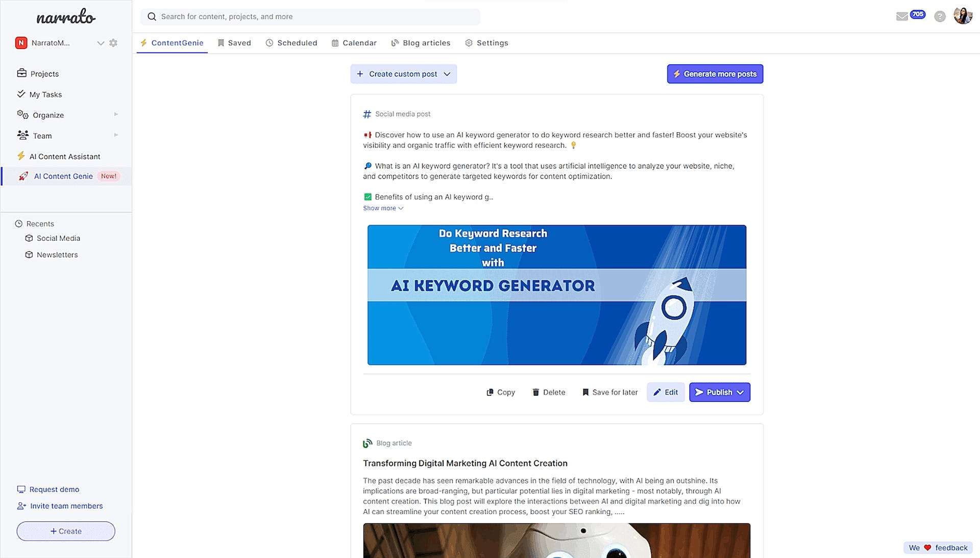Open the user profile avatar
Image resolution: width=980 pixels, height=558 pixels.
pos(963,16)
